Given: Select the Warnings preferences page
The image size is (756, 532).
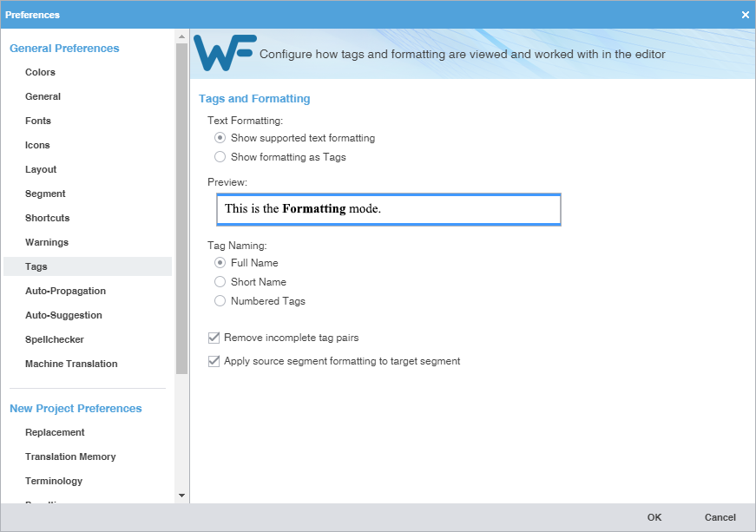Looking at the screenshot, I should [47, 242].
